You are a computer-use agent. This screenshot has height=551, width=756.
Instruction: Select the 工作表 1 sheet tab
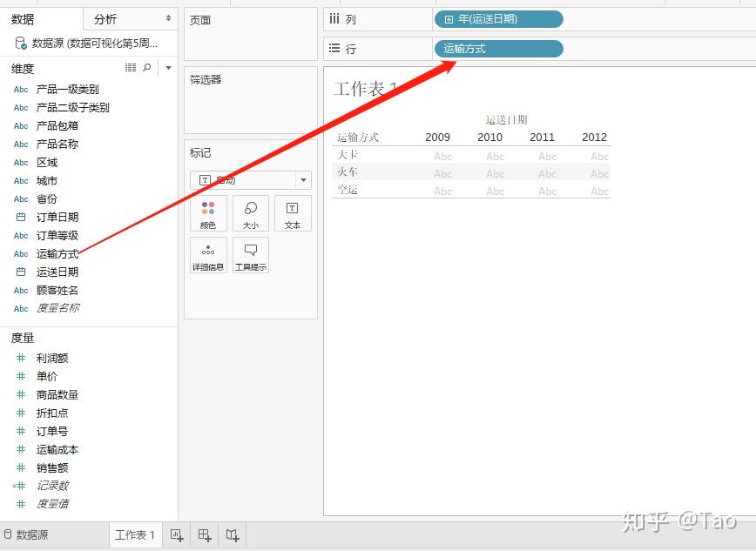135,535
